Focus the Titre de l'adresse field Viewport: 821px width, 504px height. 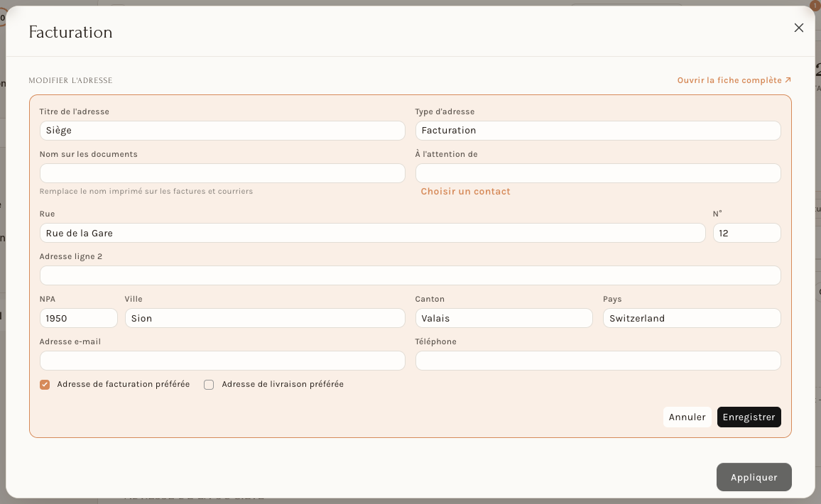pyautogui.click(x=222, y=131)
